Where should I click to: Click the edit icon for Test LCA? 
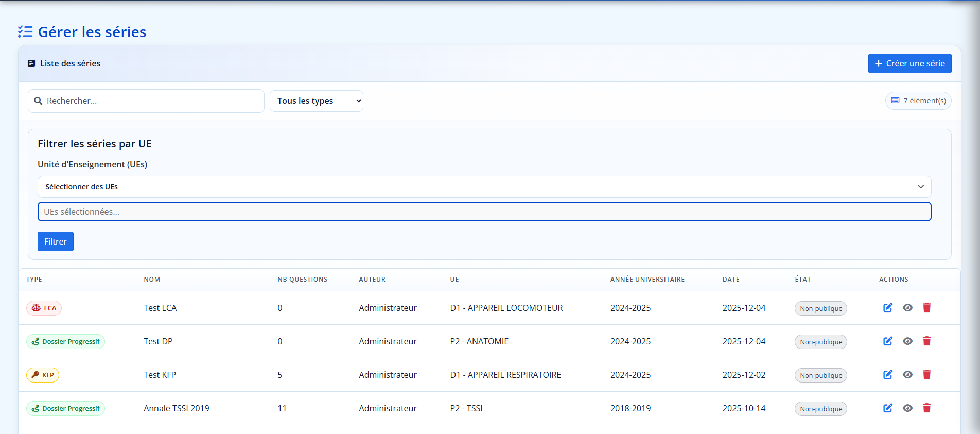tap(888, 308)
